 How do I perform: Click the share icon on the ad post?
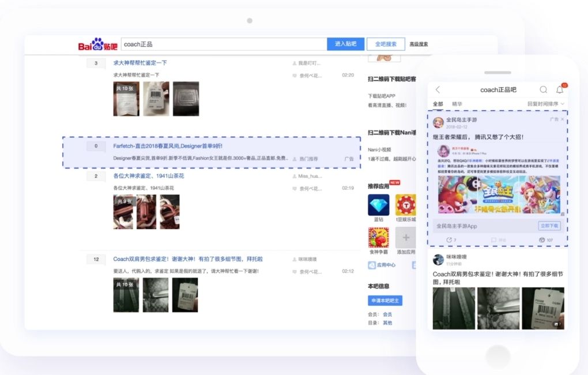coord(448,240)
